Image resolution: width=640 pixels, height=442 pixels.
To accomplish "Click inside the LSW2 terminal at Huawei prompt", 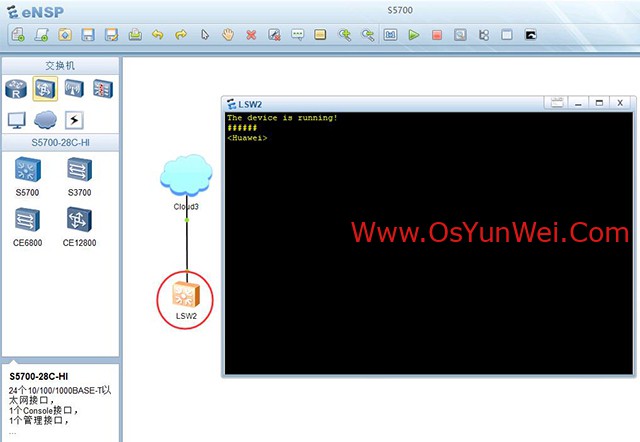I will click(247, 138).
